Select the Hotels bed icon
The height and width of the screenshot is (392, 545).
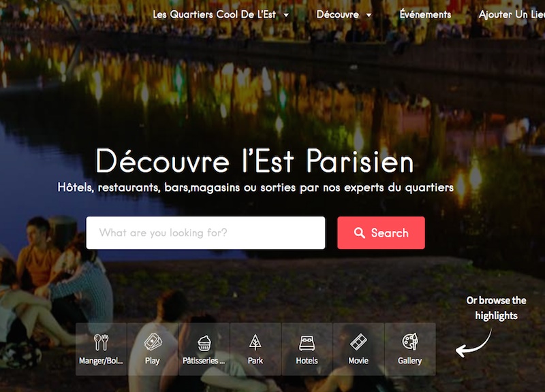click(307, 343)
